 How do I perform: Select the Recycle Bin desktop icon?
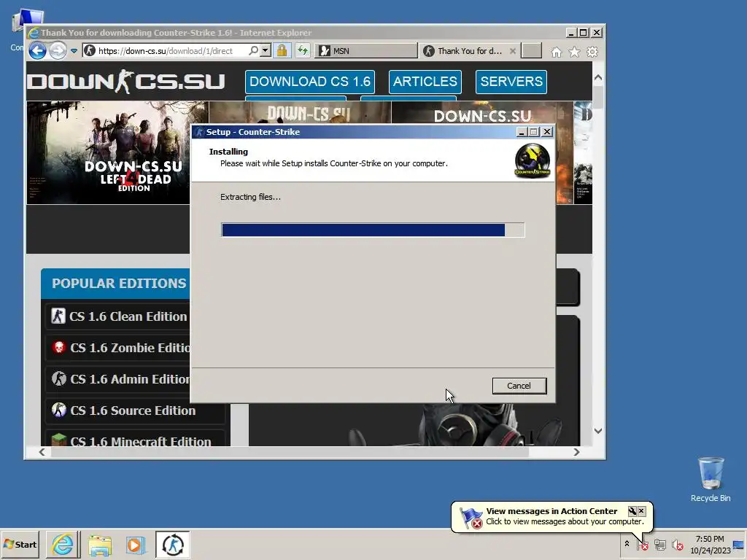[711, 480]
